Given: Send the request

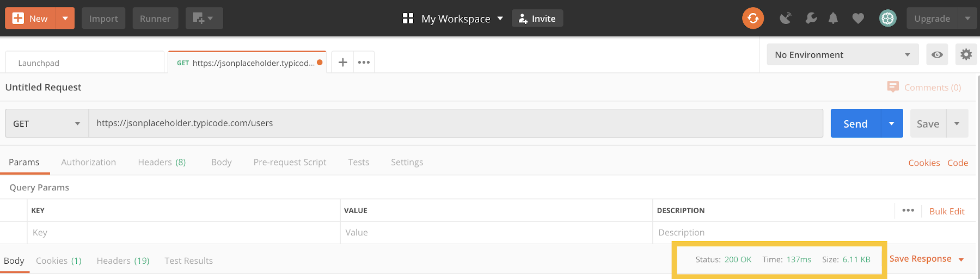Looking at the screenshot, I should (x=855, y=123).
